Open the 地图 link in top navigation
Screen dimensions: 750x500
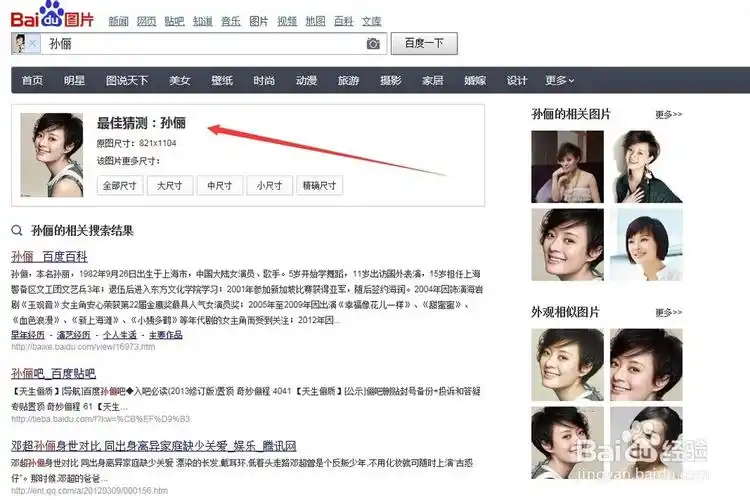tap(315, 21)
